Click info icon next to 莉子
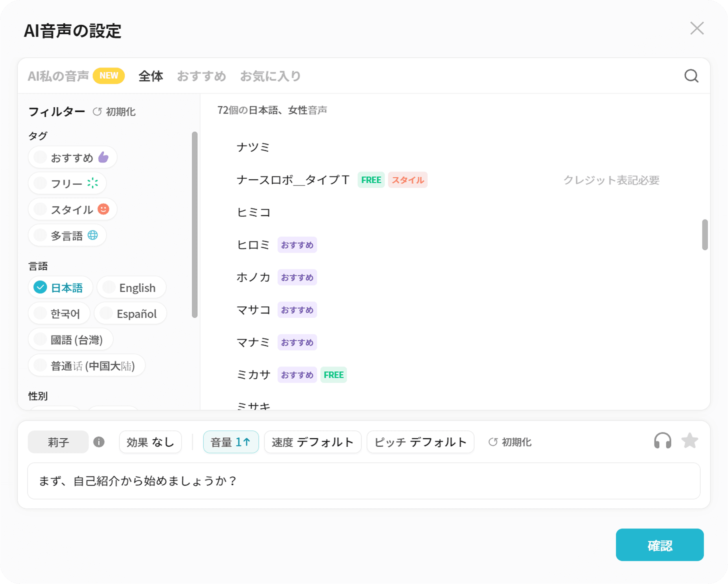728x584 pixels. click(x=99, y=442)
